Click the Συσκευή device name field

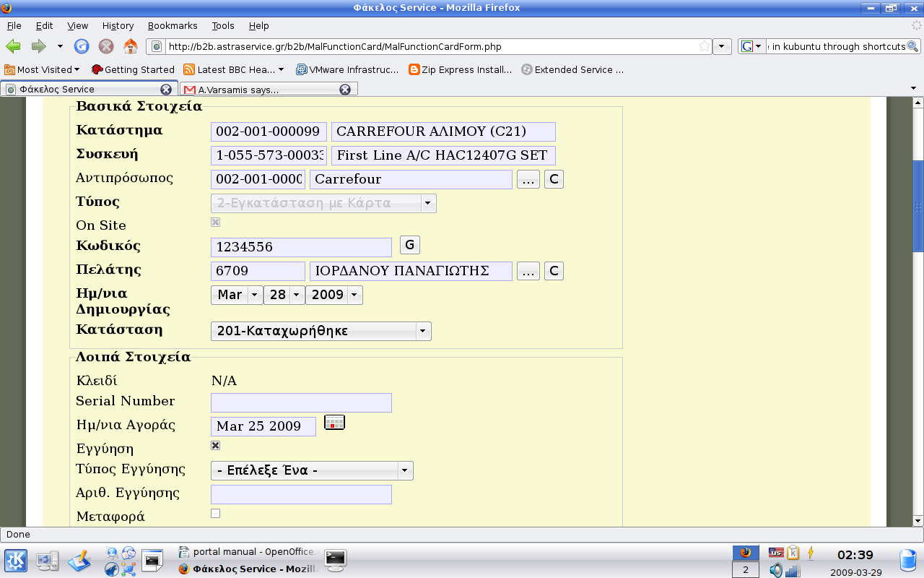(x=443, y=155)
